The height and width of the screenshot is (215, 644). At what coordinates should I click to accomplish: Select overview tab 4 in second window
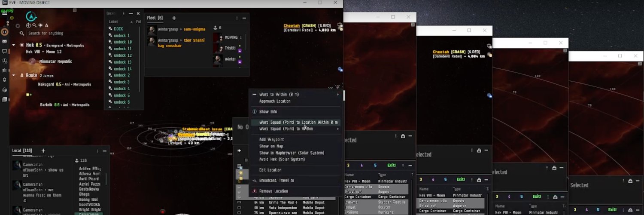tap(361, 165)
